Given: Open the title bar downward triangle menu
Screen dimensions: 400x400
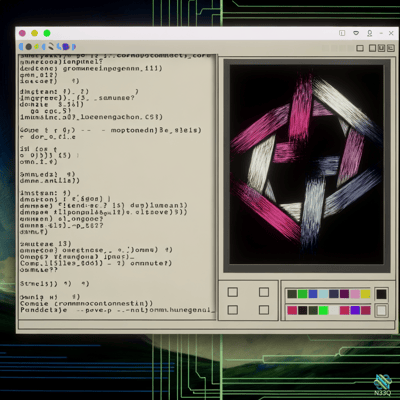Looking at the screenshot, I should pyautogui.click(x=356, y=33).
